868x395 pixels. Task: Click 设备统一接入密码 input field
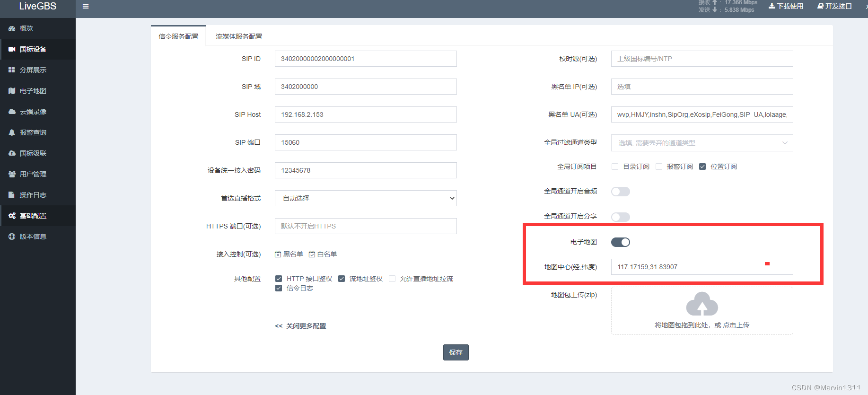pyautogui.click(x=366, y=170)
